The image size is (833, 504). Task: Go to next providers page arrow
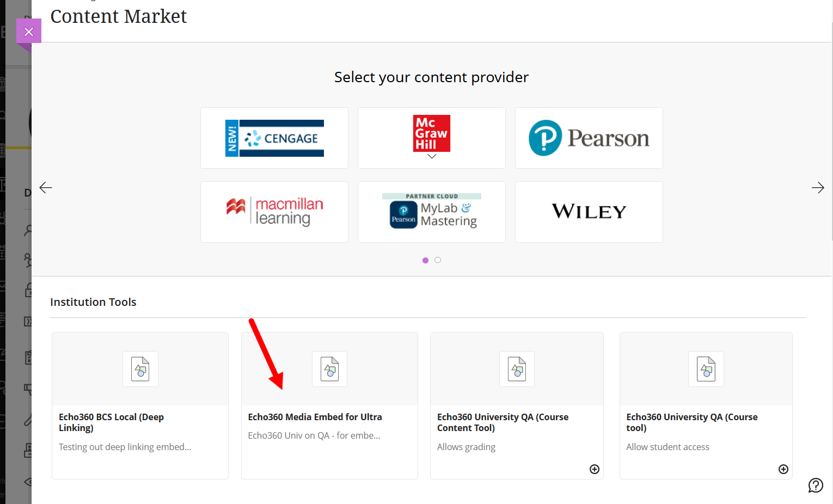(818, 188)
